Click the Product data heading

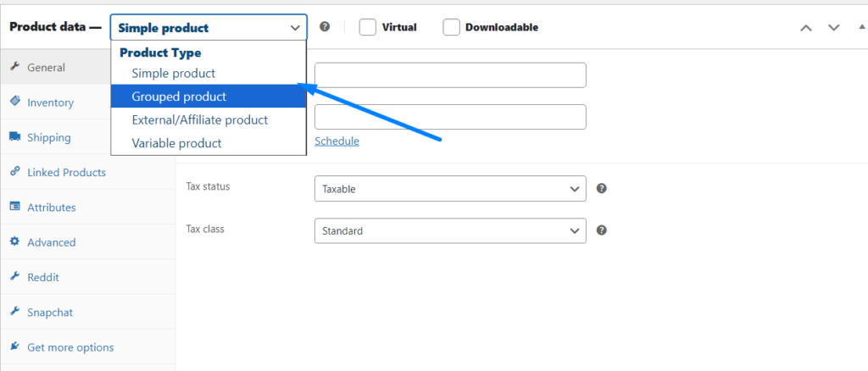[55, 27]
